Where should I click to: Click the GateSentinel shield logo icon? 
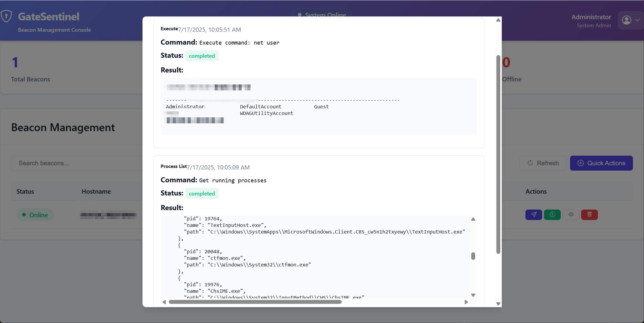click(x=6, y=16)
